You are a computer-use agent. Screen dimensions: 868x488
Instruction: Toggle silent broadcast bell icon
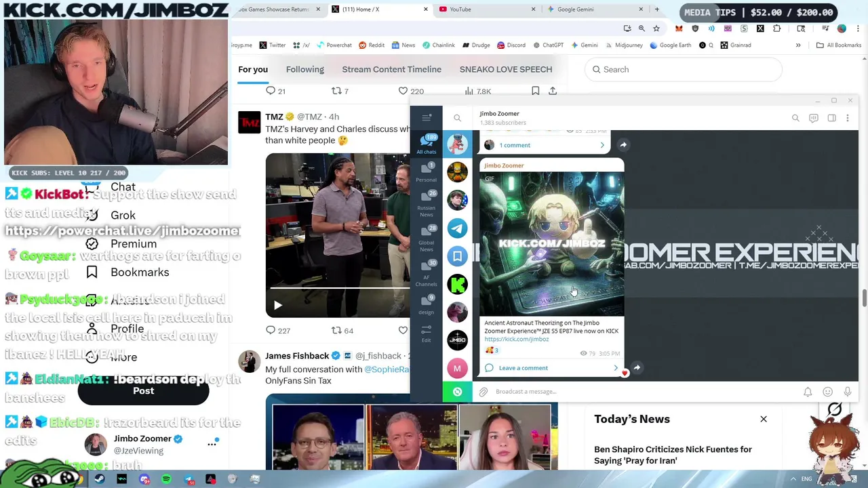[x=808, y=392]
